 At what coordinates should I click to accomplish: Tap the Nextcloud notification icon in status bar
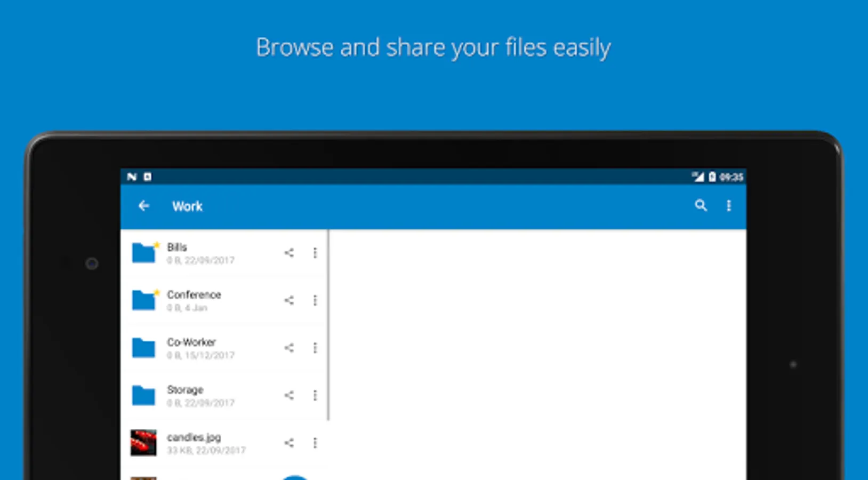[x=132, y=177]
